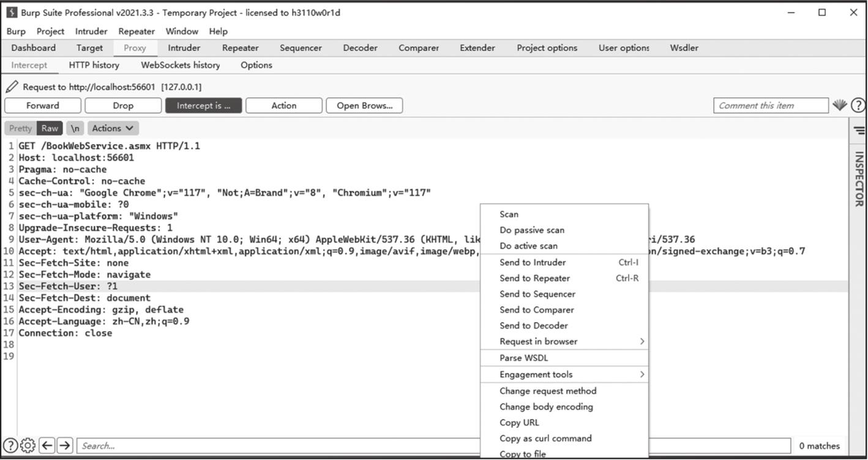The width and height of the screenshot is (868, 460).
Task: Toggle the Intercept is on button
Action: pyautogui.click(x=204, y=105)
